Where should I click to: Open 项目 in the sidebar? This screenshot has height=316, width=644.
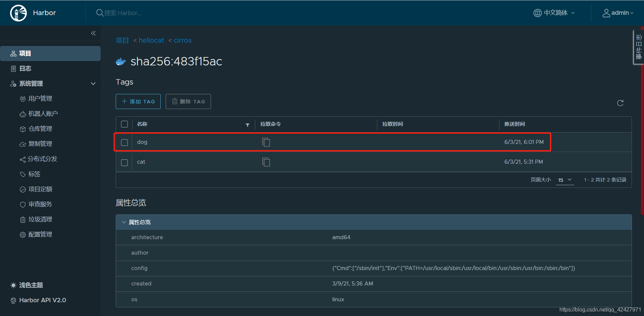tap(50, 54)
